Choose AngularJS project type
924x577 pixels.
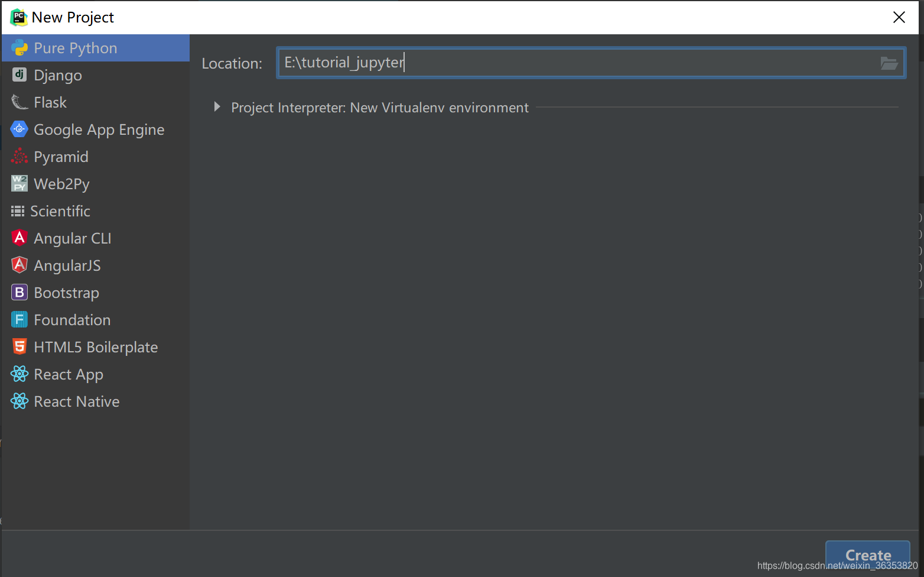coord(96,265)
